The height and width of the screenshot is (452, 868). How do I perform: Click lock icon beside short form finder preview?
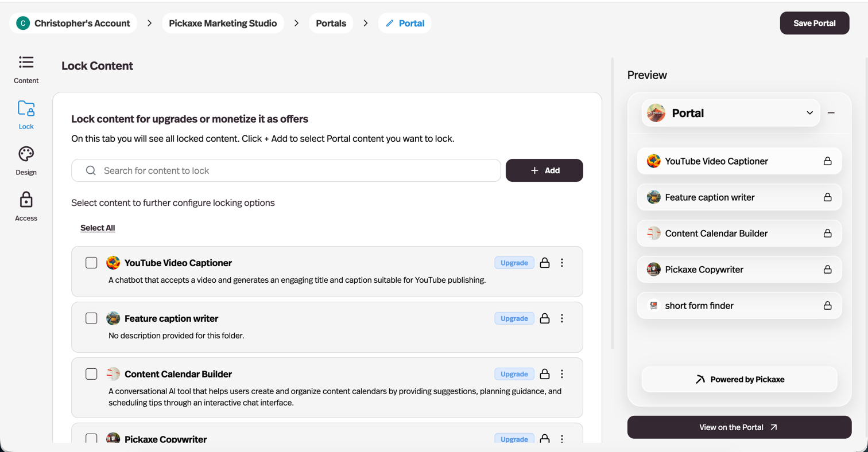[827, 306]
